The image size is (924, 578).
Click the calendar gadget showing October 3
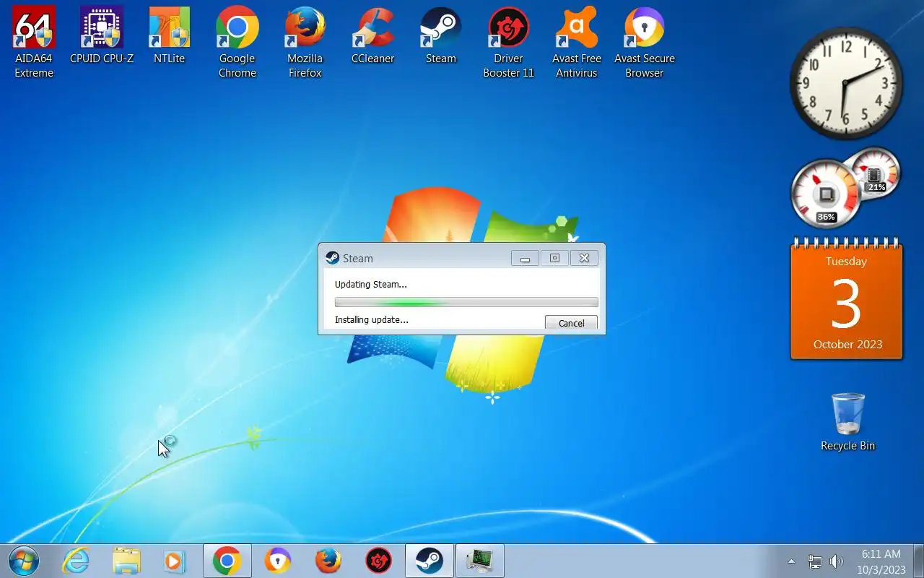pyautogui.click(x=847, y=300)
